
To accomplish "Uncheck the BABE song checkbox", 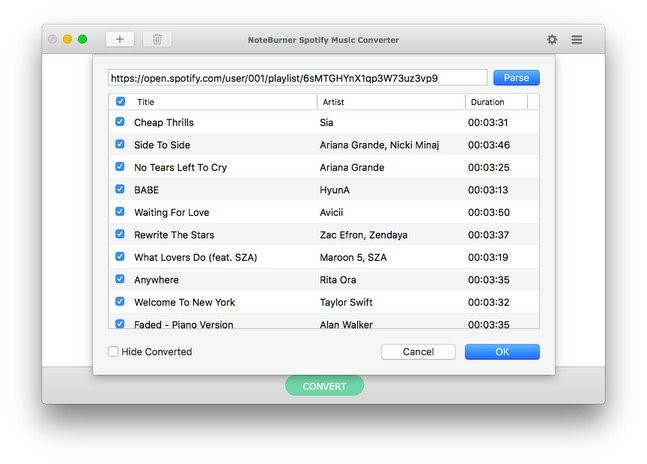I will tap(121, 190).
